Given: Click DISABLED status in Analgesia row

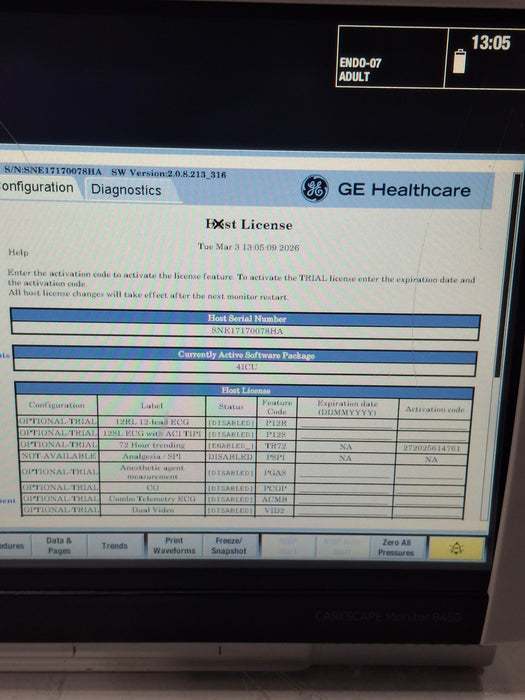Looking at the screenshot, I should (230, 457).
